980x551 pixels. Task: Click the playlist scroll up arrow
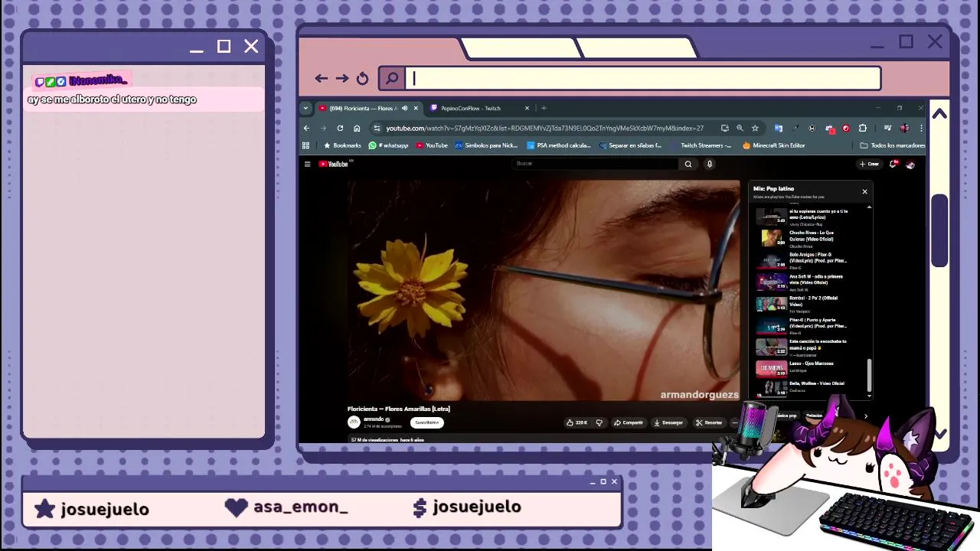tap(869, 207)
